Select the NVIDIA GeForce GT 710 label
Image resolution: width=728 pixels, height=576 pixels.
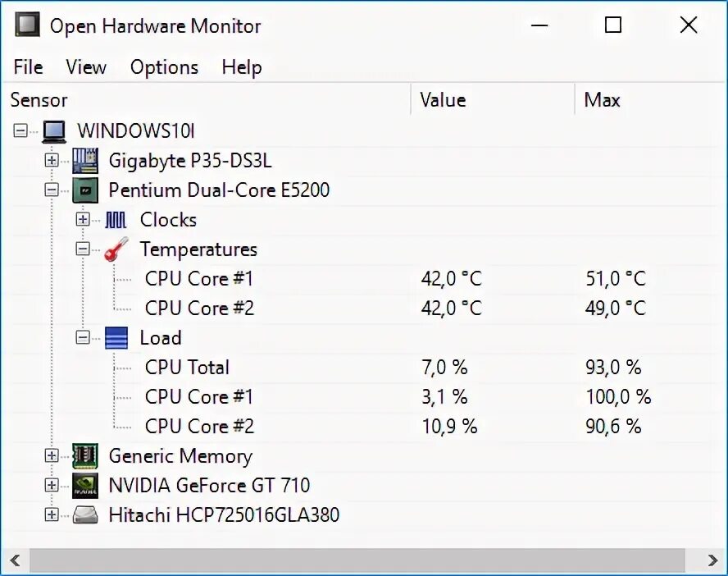coord(209,486)
